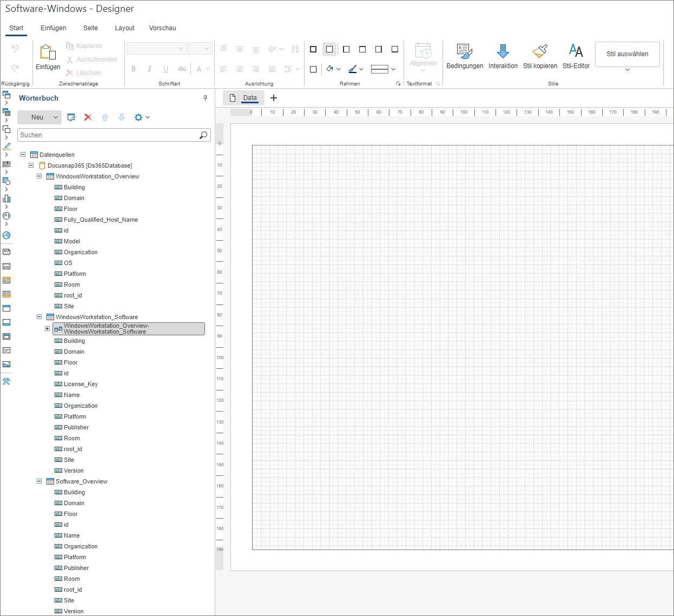Click the Suchen search field
Image resolution: width=674 pixels, height=616 pixels.
click(108, 135)
